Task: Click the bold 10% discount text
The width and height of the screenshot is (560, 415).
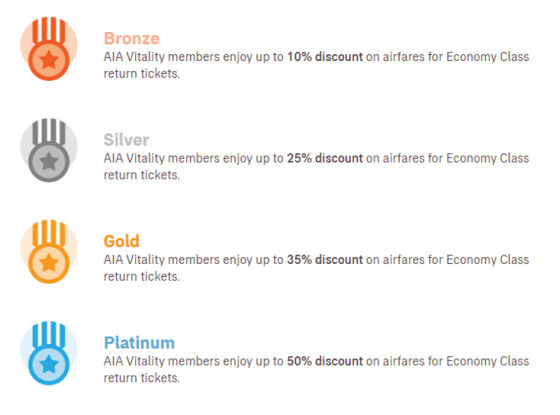Action: click(325, 57)
